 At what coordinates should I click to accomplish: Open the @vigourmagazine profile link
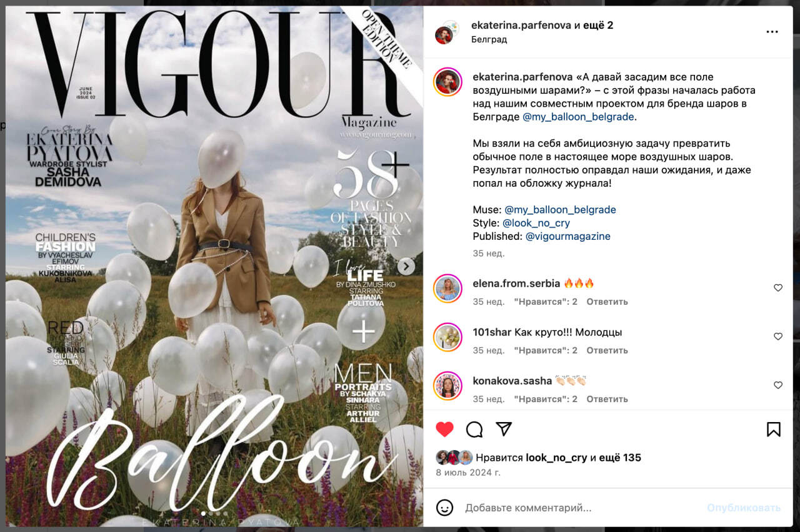(x=567, y=237)
